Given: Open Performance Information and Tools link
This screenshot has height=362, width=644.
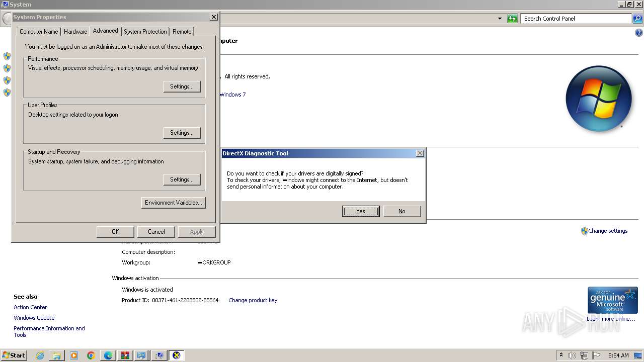Looking at the screenshot, I should point(49,331).
